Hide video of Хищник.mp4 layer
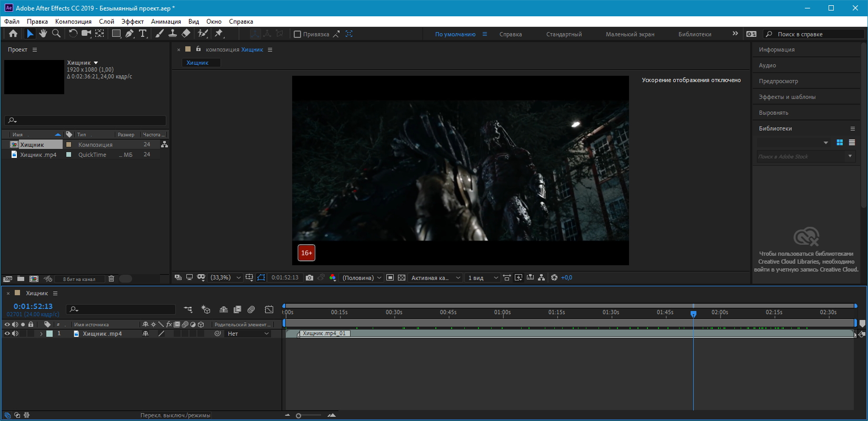 pyautogui.click(x=7, y=334)
